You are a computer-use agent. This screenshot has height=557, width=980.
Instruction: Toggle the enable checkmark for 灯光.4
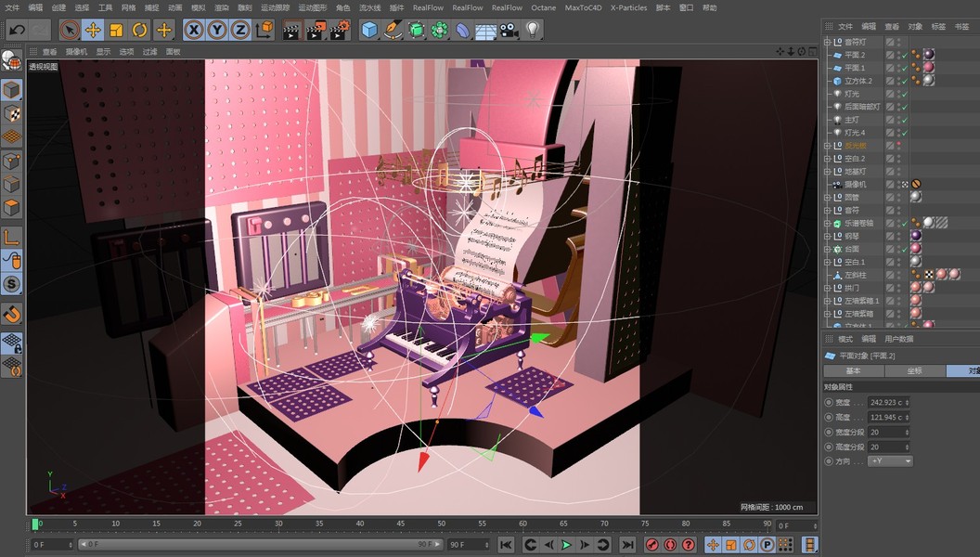pos(905,133)
